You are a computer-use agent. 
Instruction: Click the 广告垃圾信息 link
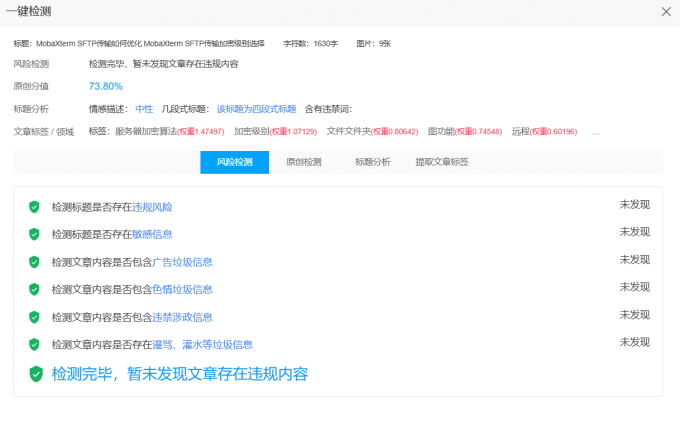pyautogui.click(x=182, y=262)
